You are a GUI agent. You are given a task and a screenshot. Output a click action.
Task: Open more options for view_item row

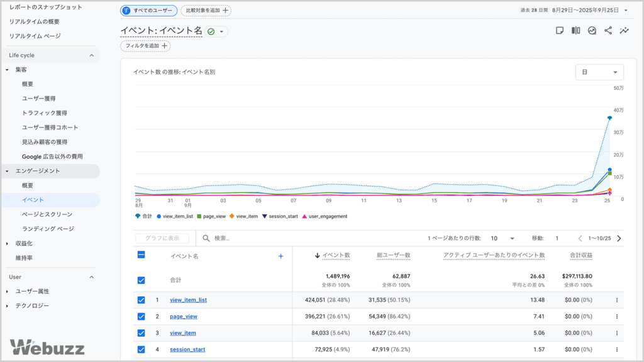(617, 333)
